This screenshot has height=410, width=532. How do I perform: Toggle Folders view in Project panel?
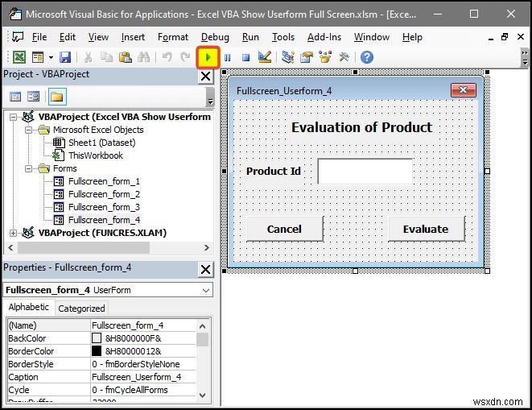coord(56,97)
